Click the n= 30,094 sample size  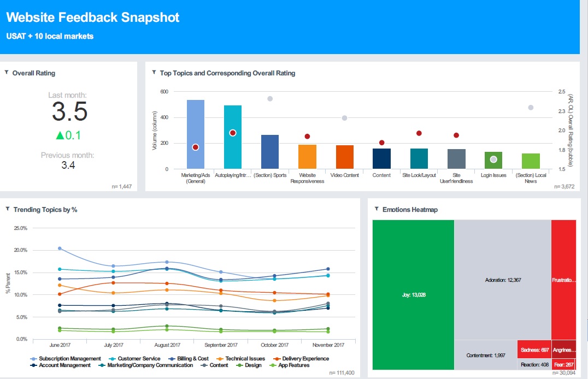(563, 372)
